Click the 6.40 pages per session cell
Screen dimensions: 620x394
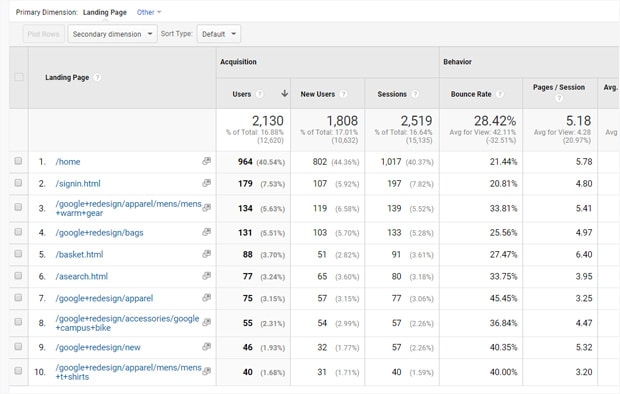pyautogui.click(x=584, y=254)
